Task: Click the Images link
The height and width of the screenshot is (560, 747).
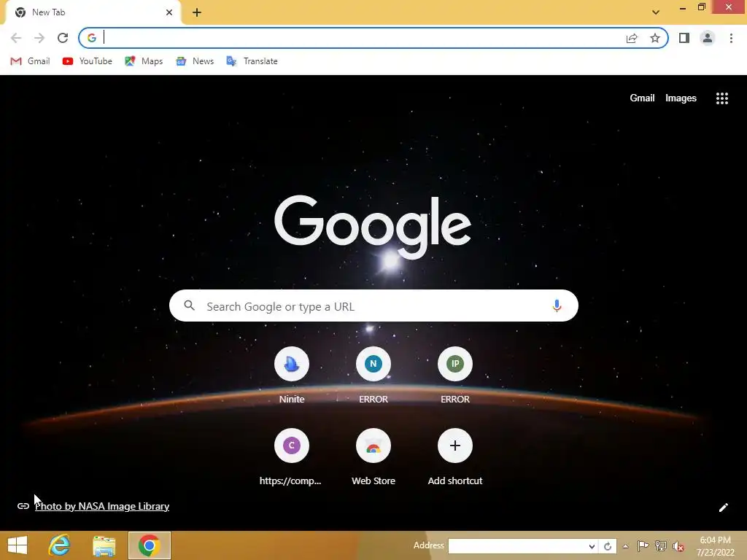Action: point(681,98)
